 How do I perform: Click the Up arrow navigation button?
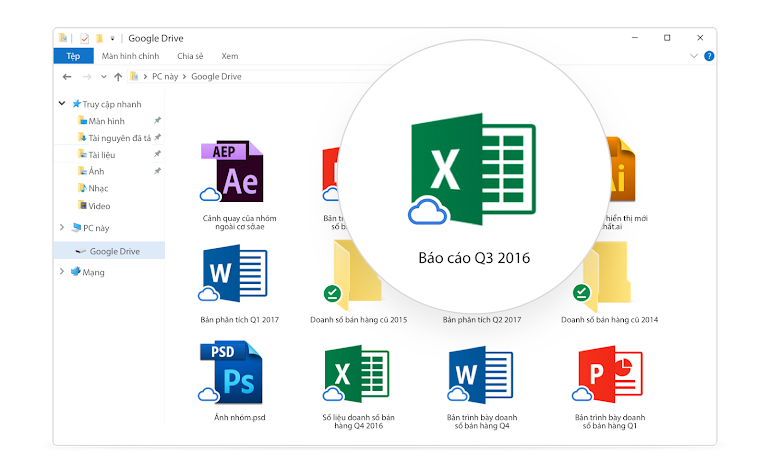point(118,77)
